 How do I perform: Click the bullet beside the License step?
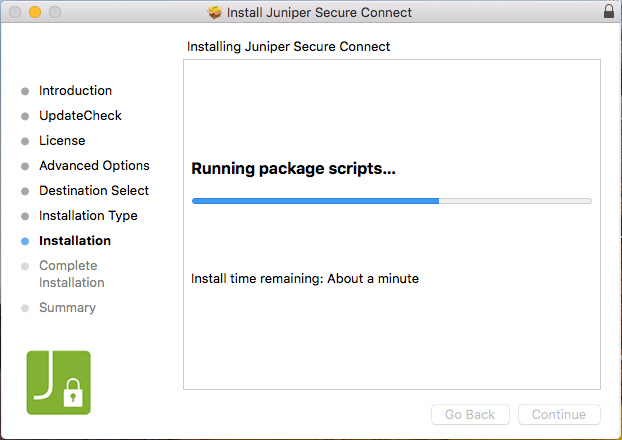pos(25,141)
